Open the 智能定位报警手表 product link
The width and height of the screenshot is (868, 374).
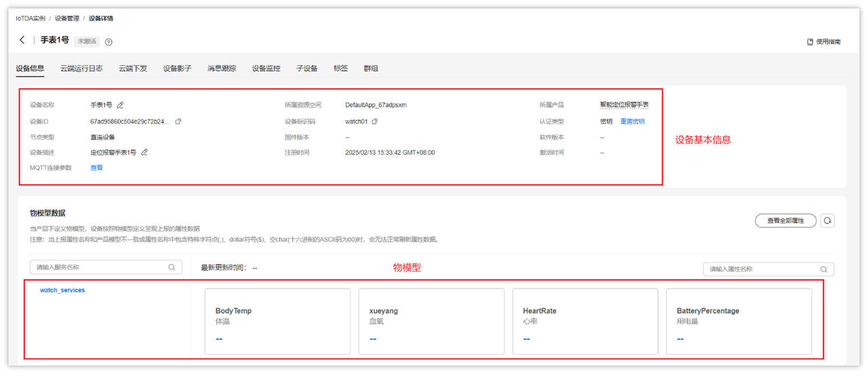(x=624, y=105)
